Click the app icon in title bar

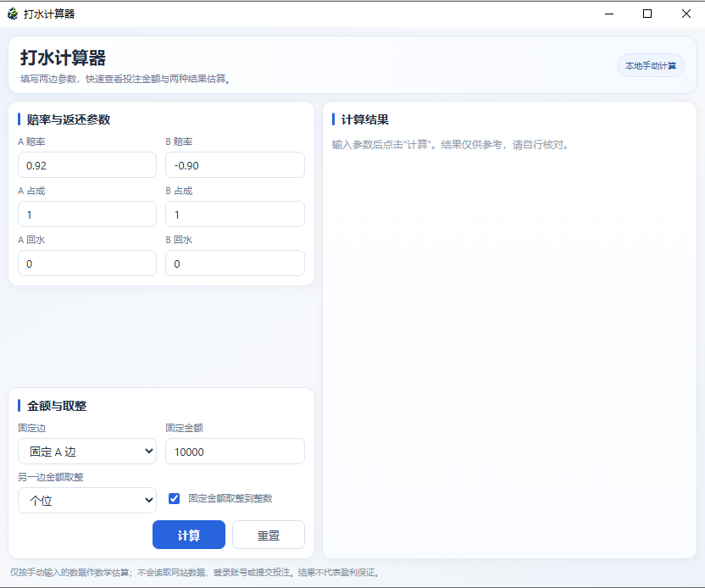tap(13, 14)
